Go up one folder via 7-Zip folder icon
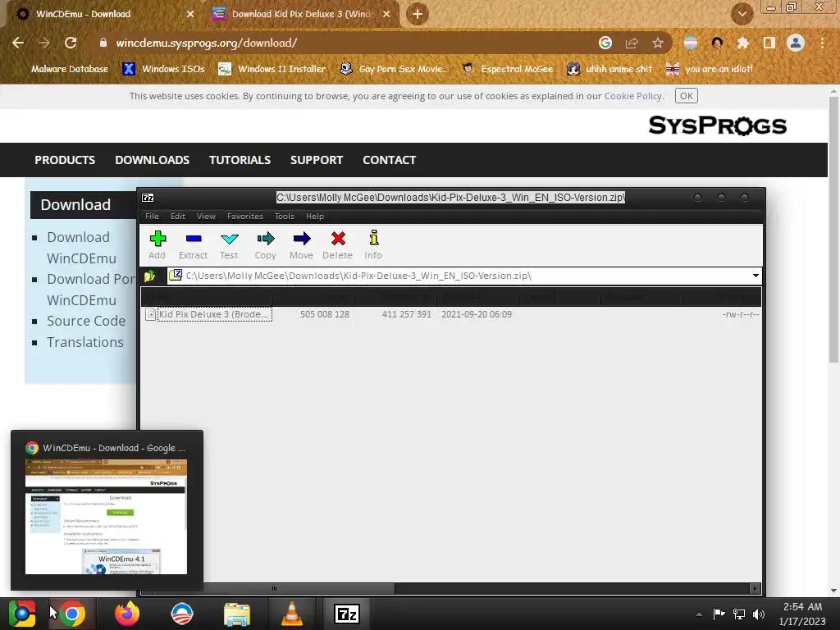Image resolution: width=840 pixels, height=630 pixels. click(x=150, y=276)
